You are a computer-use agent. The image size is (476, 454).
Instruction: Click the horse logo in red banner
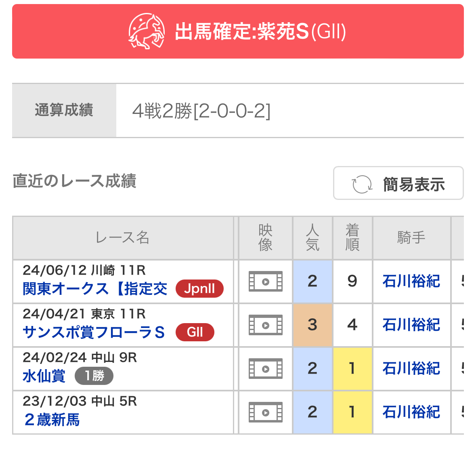point(147,32)
